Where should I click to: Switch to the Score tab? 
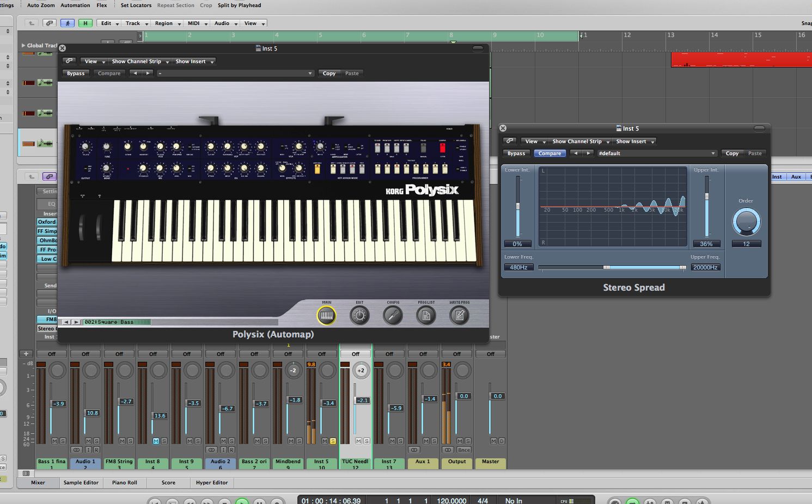(x=168, y=483)
